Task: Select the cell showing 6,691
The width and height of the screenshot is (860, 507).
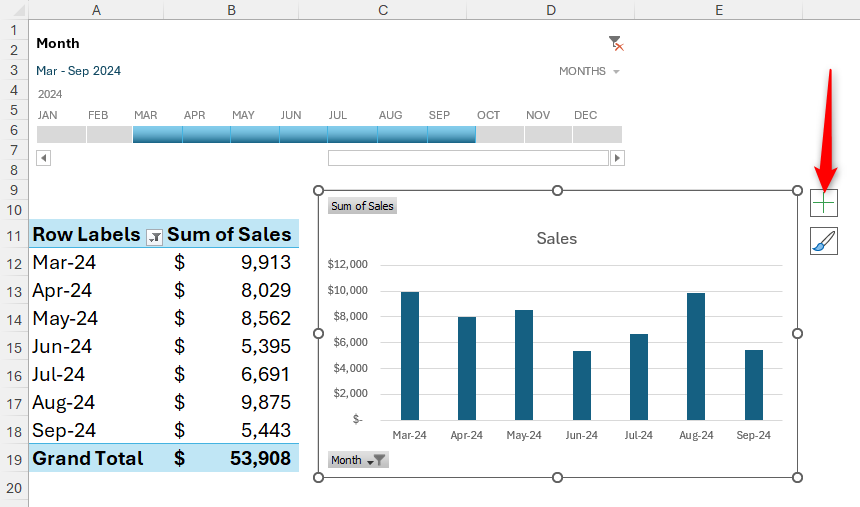Action: (x=231, y=374)
